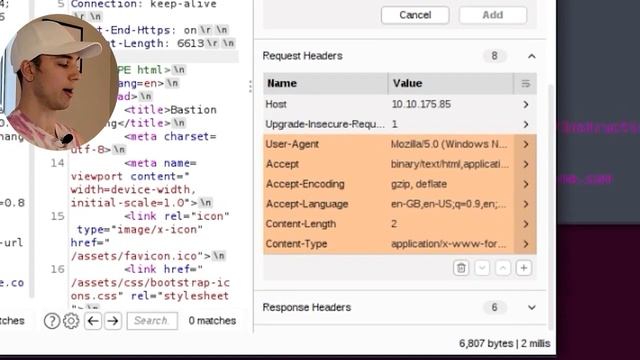Click the Request Headers count badge 8
The height and width of the screenshot is (360, 640).
(494, 56)
